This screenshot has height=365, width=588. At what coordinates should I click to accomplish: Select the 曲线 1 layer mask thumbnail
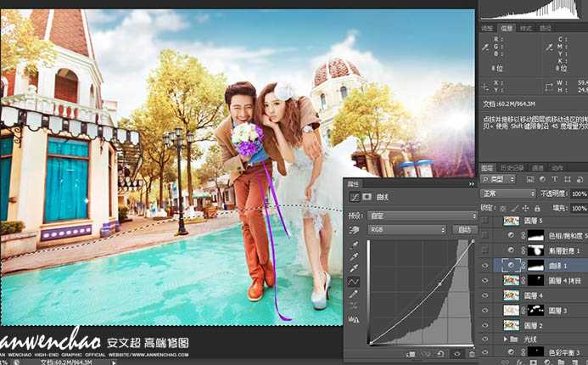(x=536, y=266)
